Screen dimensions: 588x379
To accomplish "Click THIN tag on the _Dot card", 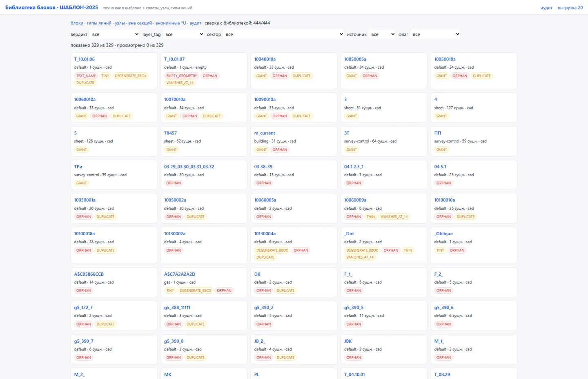I will 408,250.
